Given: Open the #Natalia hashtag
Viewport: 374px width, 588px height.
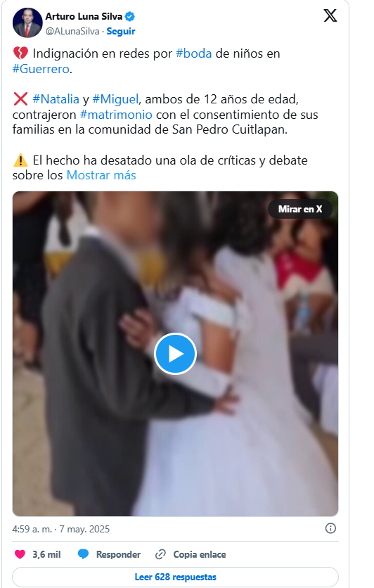Looking at the screenshot, I should tap(56, 99).
